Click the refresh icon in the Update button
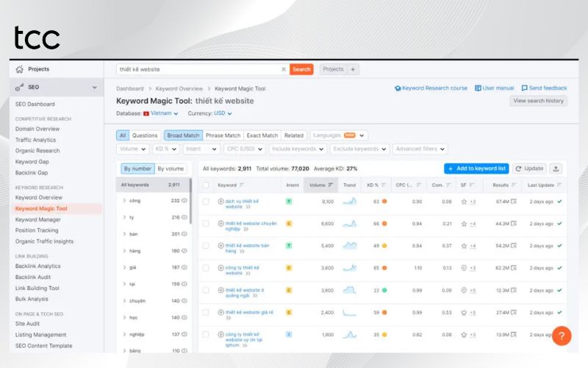Screen dimensions: 588x368 (x=519, y=169)
